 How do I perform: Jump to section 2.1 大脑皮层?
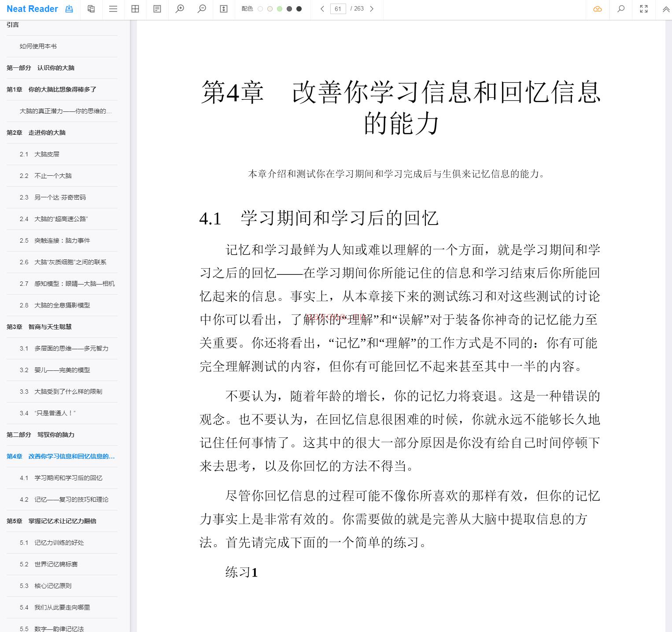pos(40,154)
